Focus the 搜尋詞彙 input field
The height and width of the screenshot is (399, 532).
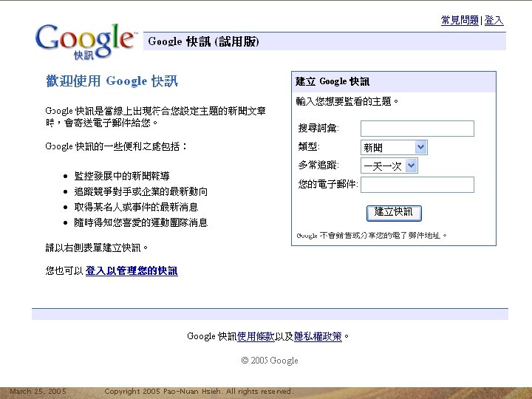coord(417,129)
